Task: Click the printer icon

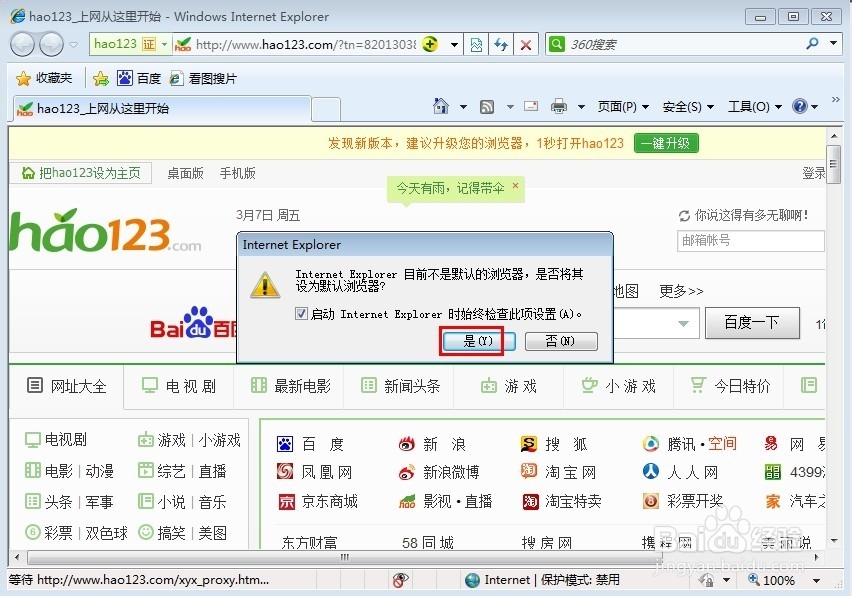Action: click(557, 105)
